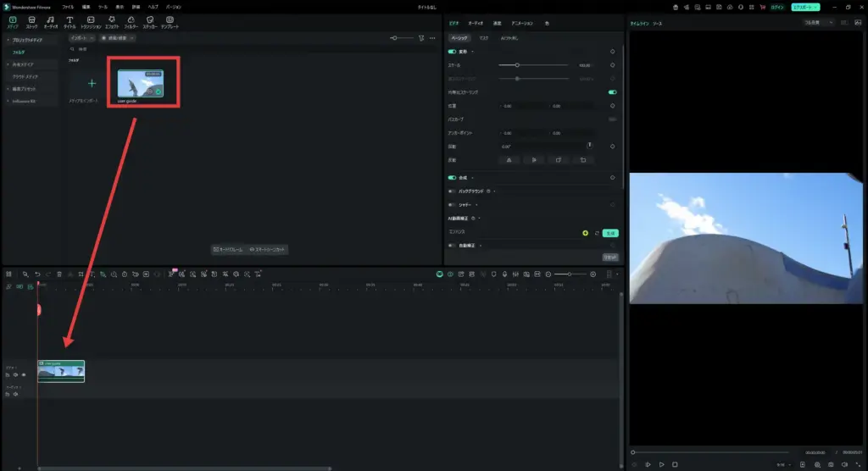
Task: Open the Transitions (トランジション) library icon
Action: tap(91, 21)
